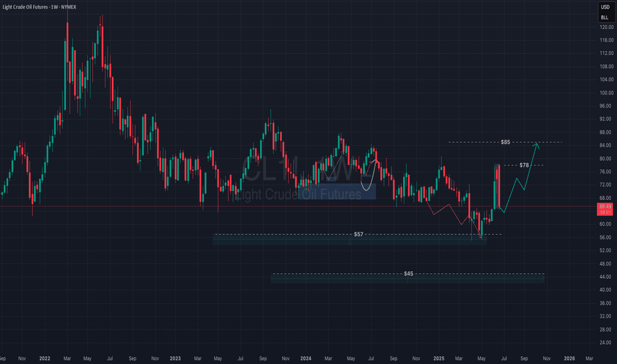Image resolution: width=617 pixels, height=364 pixels.
Task: Click the 2026 year label on time axis
Action: 569,359
